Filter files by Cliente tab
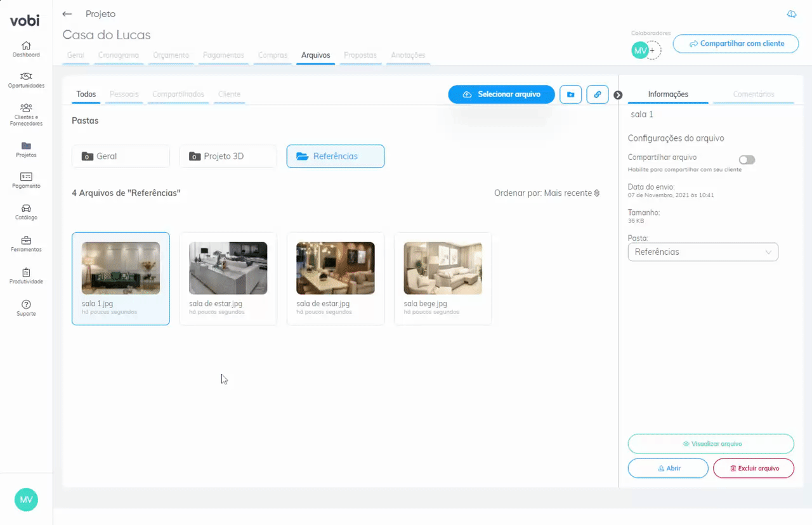812x525 pixels. click(229, 94)
